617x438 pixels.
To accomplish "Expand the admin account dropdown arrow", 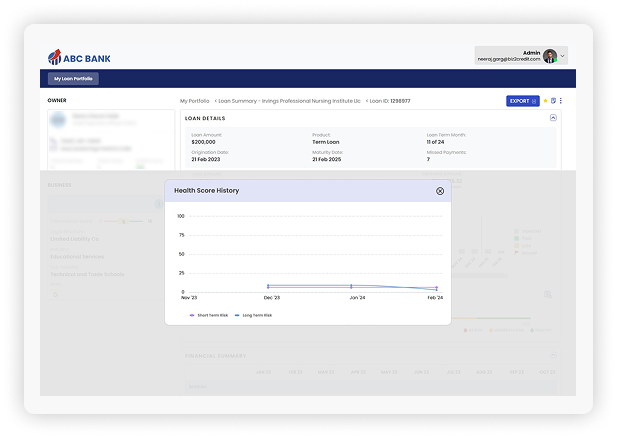I will [563, 56].
